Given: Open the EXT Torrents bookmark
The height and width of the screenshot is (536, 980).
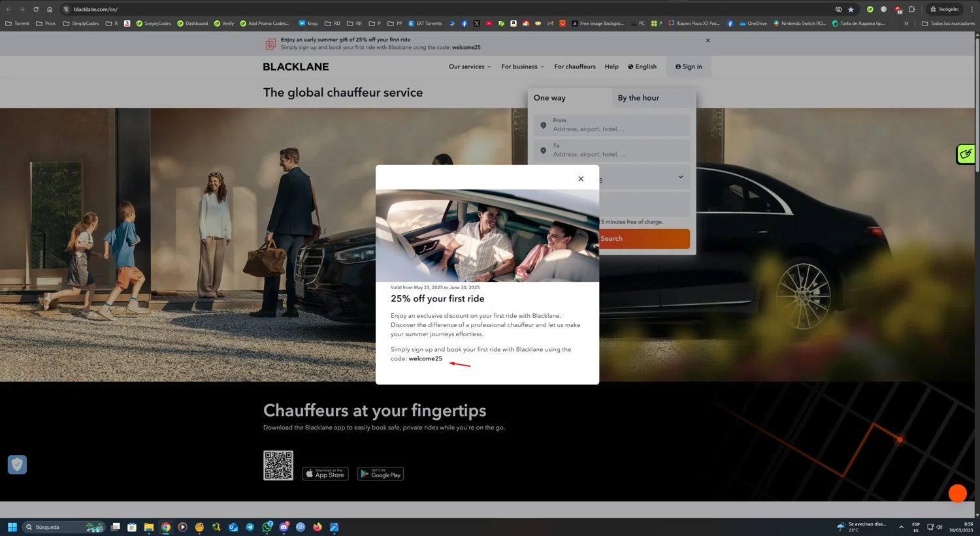Looking at the screenshot, I should (x=425, y=24).
